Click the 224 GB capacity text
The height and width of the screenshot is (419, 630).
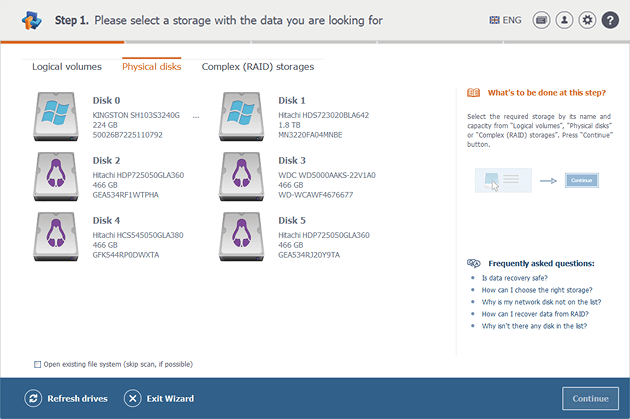click(x=105, y=125)
